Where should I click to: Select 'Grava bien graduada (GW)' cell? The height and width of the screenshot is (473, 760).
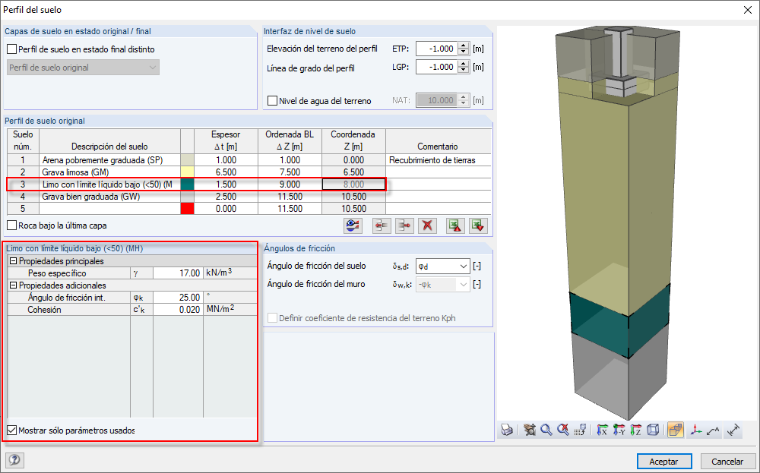point(110,197)
